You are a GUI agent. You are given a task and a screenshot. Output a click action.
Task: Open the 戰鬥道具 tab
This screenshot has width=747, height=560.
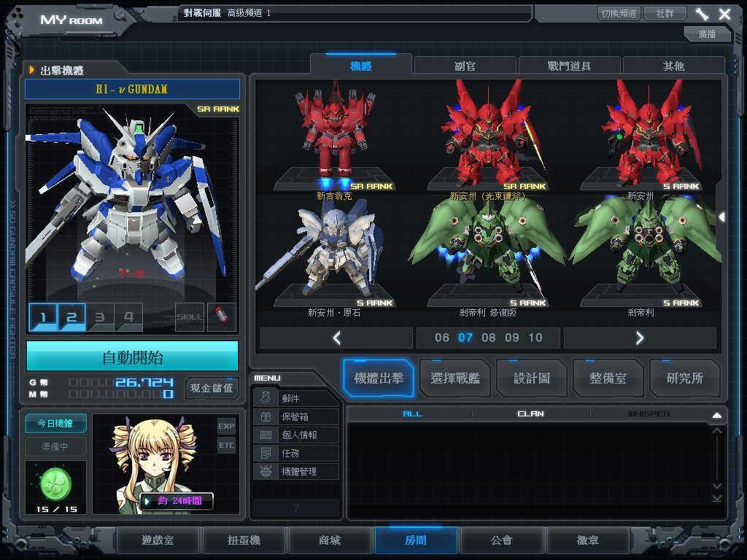[x=569, y=66]
